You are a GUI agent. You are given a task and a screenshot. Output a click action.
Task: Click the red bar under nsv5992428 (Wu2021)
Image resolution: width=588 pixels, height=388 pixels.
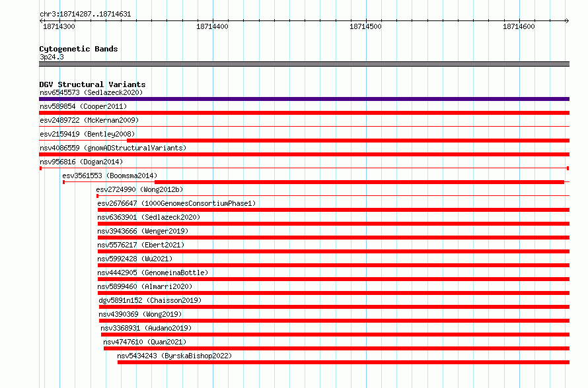click(334, 265)
